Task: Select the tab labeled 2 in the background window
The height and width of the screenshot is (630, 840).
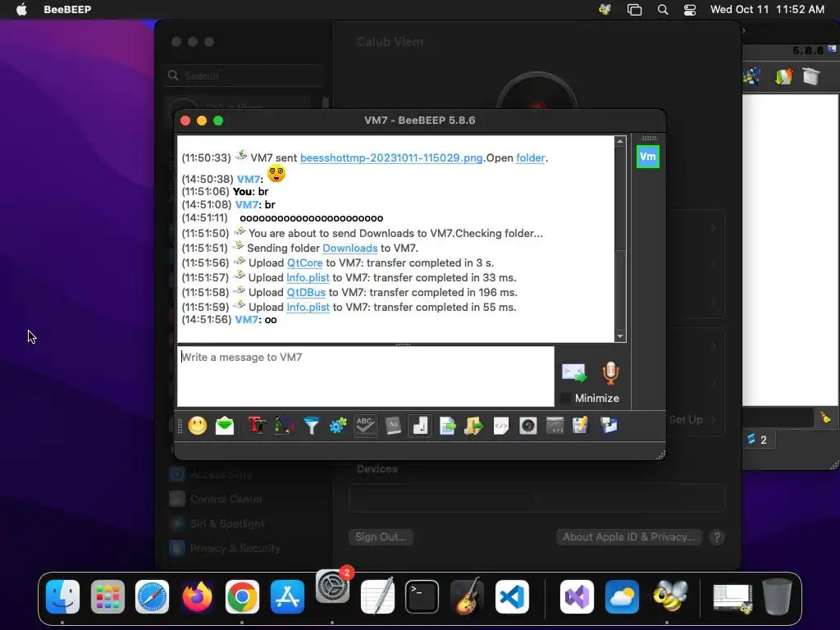Action: coord(757,440)
